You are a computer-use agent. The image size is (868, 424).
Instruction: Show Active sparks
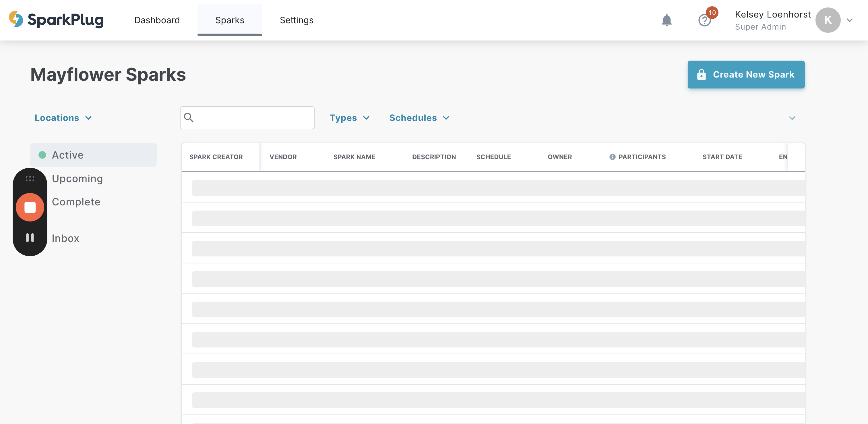coord(93,155)
